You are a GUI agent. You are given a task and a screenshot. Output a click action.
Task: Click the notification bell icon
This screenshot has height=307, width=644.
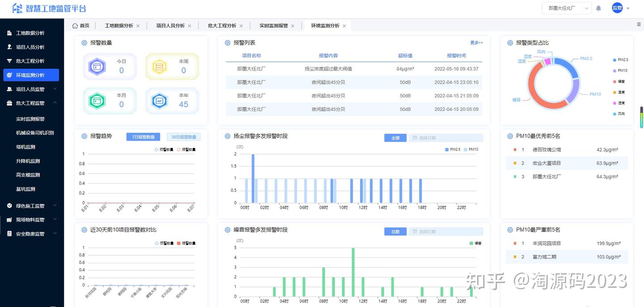tap(598, 8)
